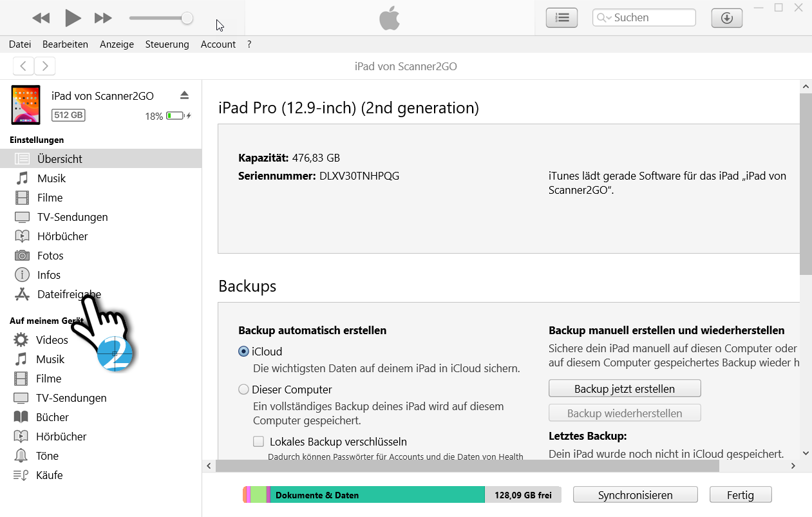
Task: Click the film strip icon under Einstellungen
Action: point(23,198)
